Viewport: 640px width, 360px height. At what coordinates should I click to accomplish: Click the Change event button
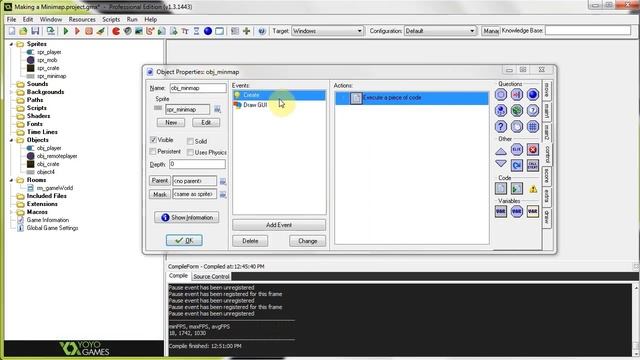point(307,241)
